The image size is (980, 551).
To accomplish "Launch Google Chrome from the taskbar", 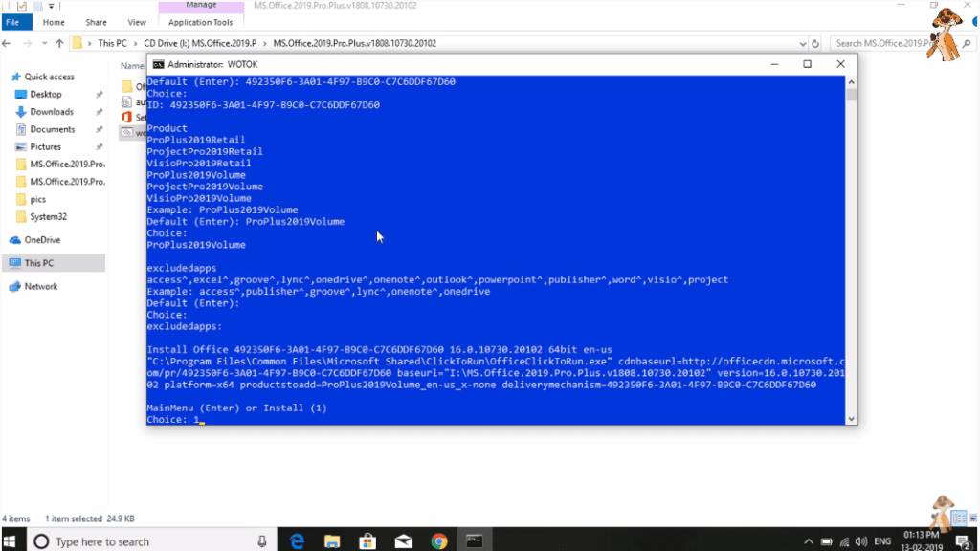I will click(x=438, y=540).
